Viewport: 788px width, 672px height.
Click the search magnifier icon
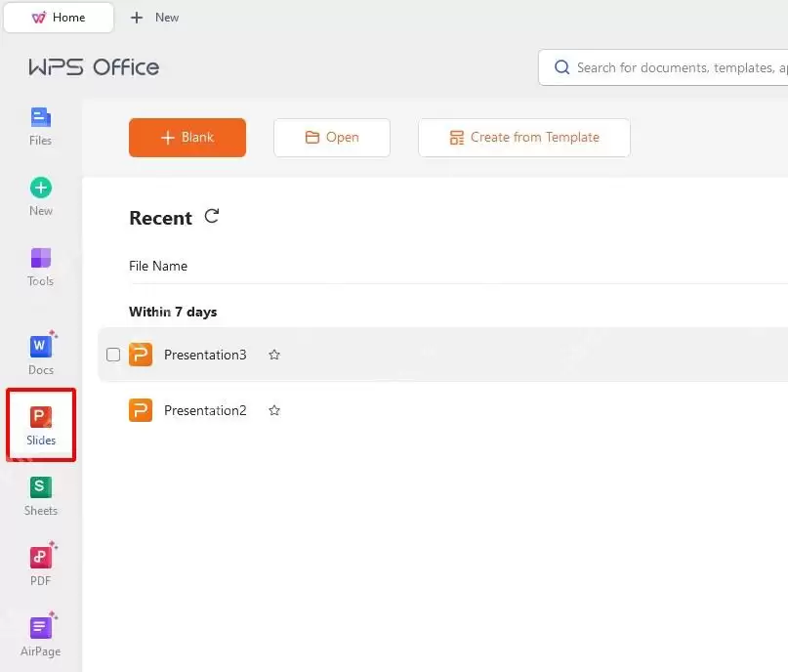(x=561, y=67)
